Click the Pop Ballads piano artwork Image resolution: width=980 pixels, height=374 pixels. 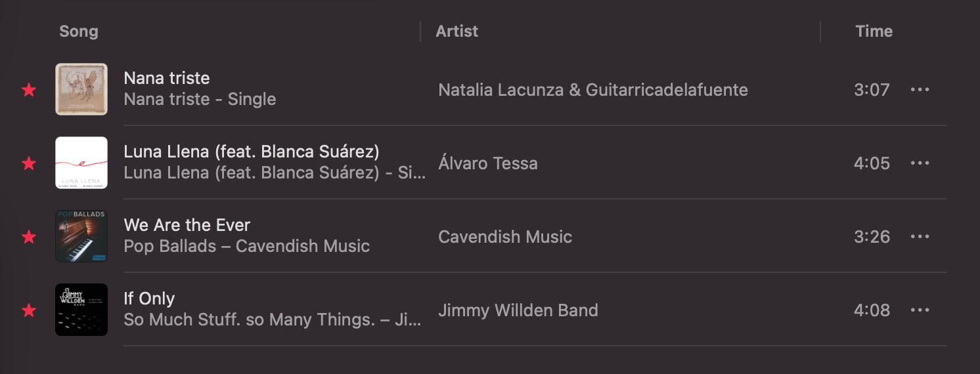81,236
